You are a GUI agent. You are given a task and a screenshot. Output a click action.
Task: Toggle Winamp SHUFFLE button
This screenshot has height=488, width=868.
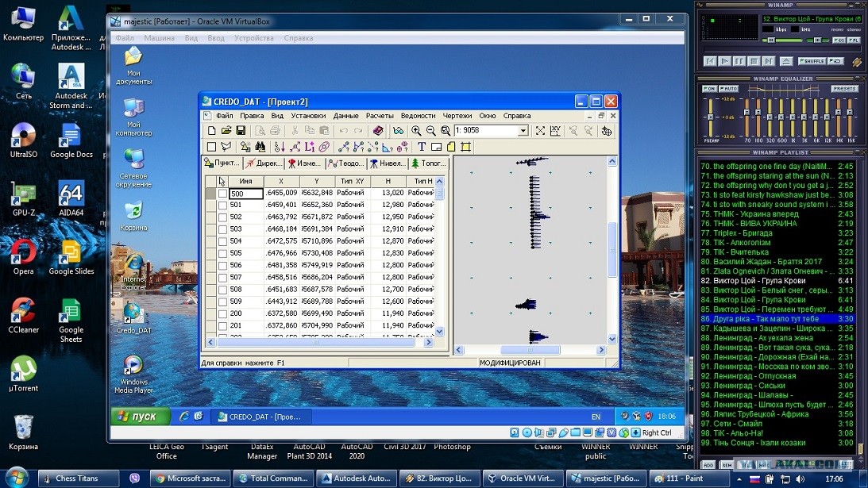(x=813, y=61)
